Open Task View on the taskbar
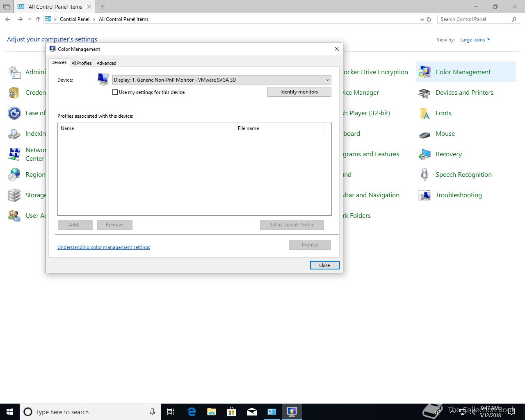525x420 pixels. (x=171, y=412)
